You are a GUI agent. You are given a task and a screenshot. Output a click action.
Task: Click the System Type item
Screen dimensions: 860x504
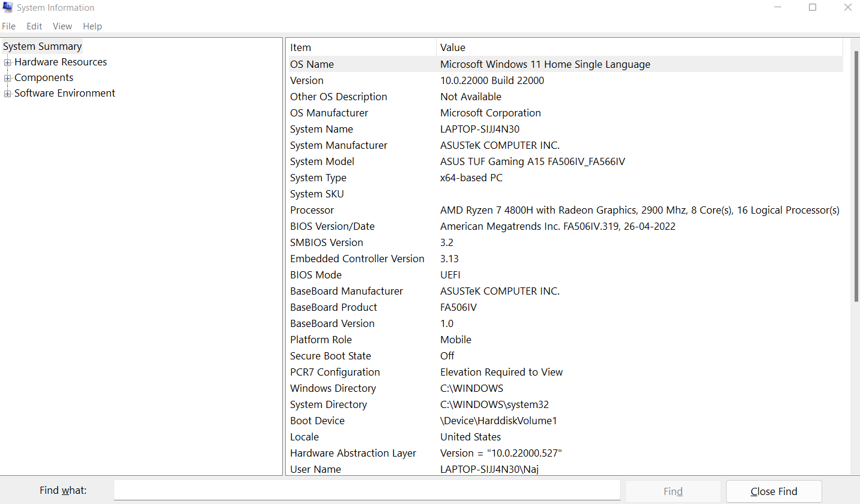click(318, 178)
